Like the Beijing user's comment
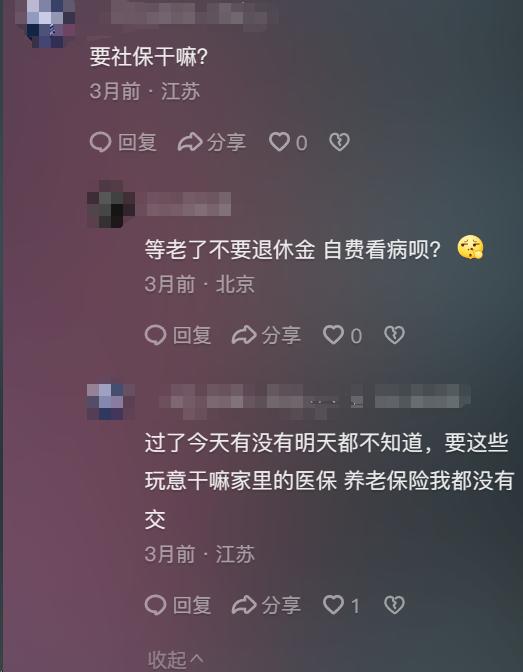523x672 pixels. click(343, 335)
